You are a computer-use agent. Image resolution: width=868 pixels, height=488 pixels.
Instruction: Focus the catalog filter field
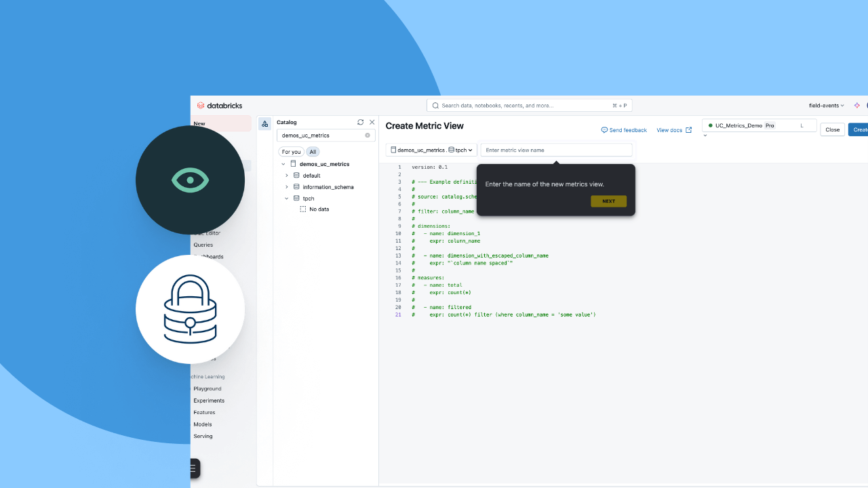click(325, 136)
